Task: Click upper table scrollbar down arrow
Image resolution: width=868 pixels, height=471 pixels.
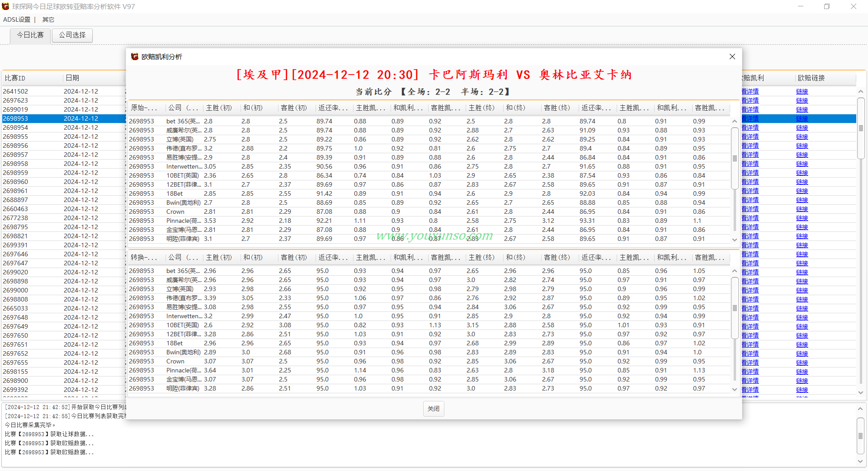Action: 735,240
